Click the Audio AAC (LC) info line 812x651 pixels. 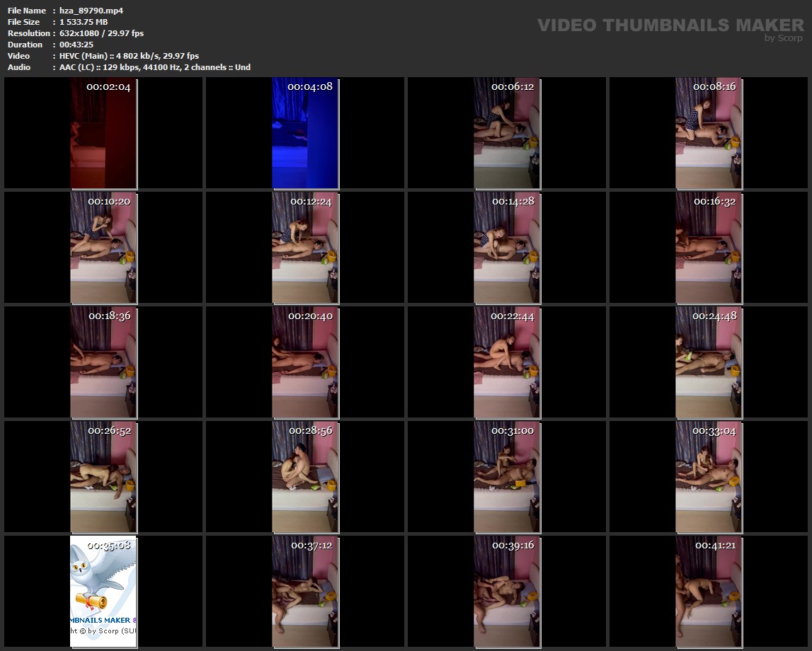tap(154, 67)
